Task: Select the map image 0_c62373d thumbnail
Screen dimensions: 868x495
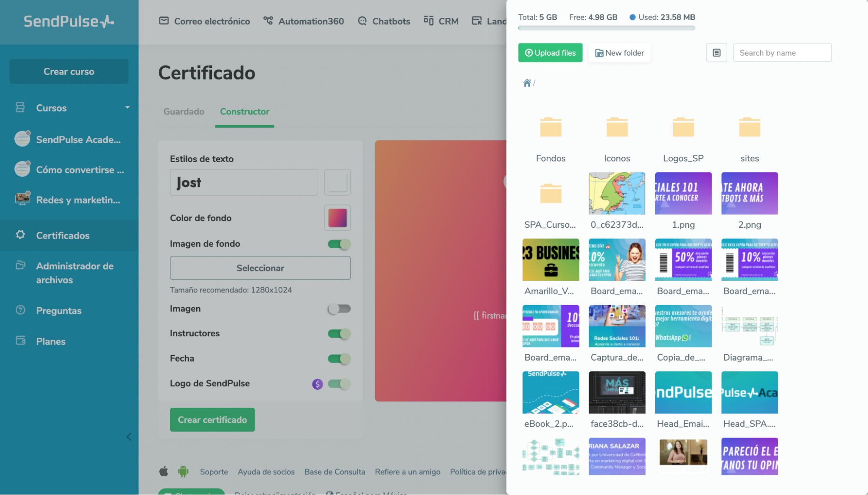Action: 617,193
